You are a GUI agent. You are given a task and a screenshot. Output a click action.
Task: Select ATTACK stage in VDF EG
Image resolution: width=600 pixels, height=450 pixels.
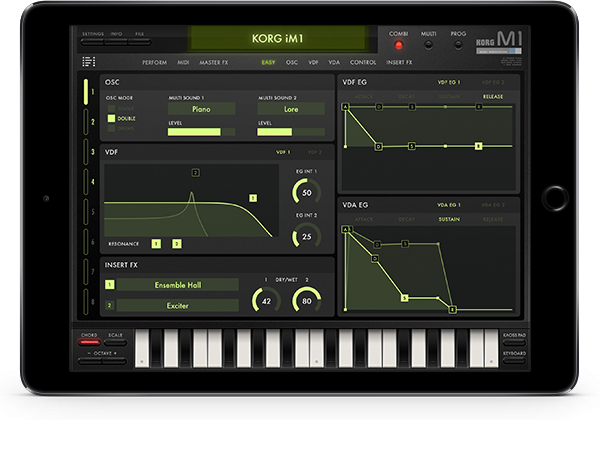pyautogui.click(x=364, y=97)
